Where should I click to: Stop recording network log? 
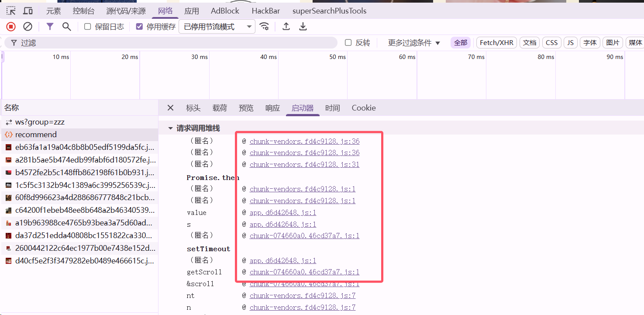coord(11,27)
